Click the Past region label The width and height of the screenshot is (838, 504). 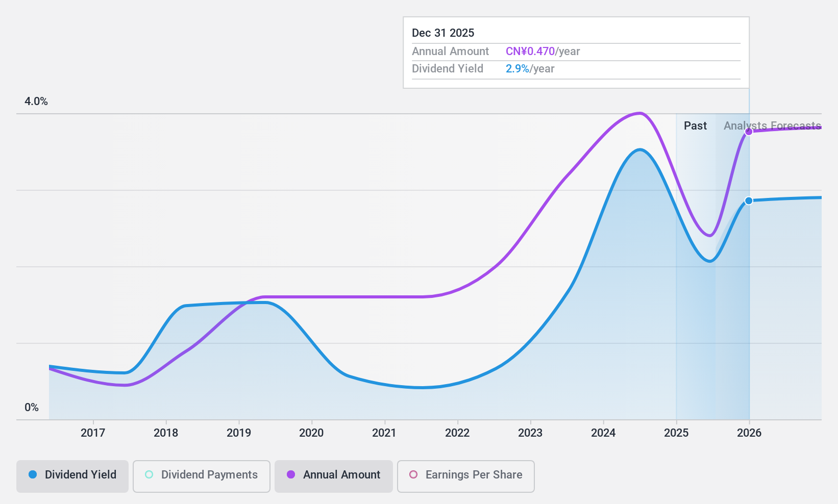pyautogui.click(x=695, y=126)
